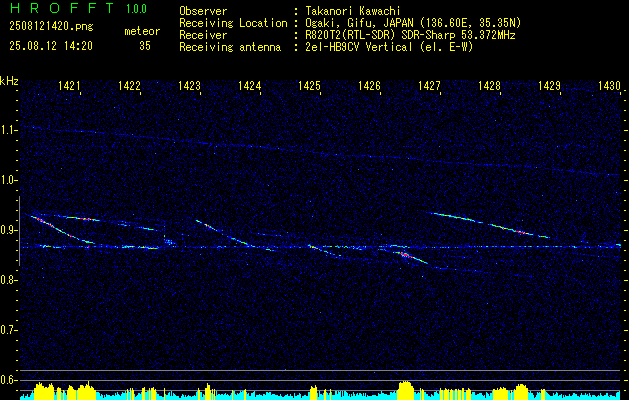Click R820T2(RTL-SDR) SDR-Sharp 53.372MHz value
This screenshot has height=400, width=629.
click(x=409, y=35)
